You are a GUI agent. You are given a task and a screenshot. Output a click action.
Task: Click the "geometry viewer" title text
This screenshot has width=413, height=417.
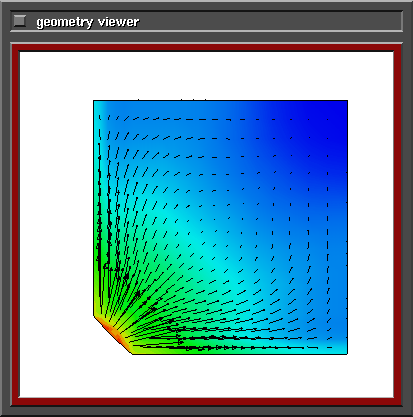pyautogui.click(x=88, y=22)
